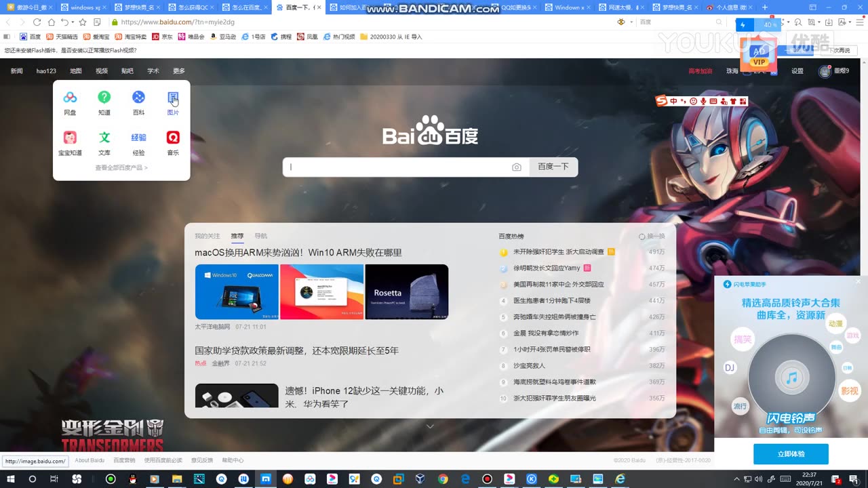Click the camera image-search icon
The image size is (868, 488).
click(517, 167)
